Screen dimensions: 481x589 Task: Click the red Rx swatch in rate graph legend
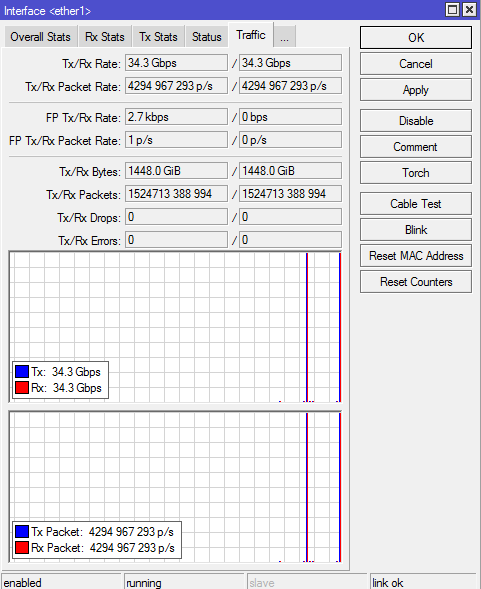click(22, 387)
